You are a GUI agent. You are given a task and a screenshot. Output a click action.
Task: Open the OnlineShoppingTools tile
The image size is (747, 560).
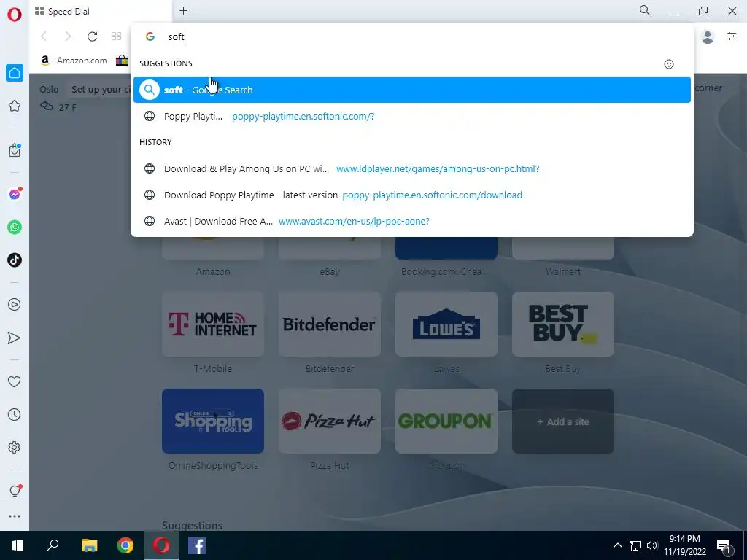click(x=213, y=421)
